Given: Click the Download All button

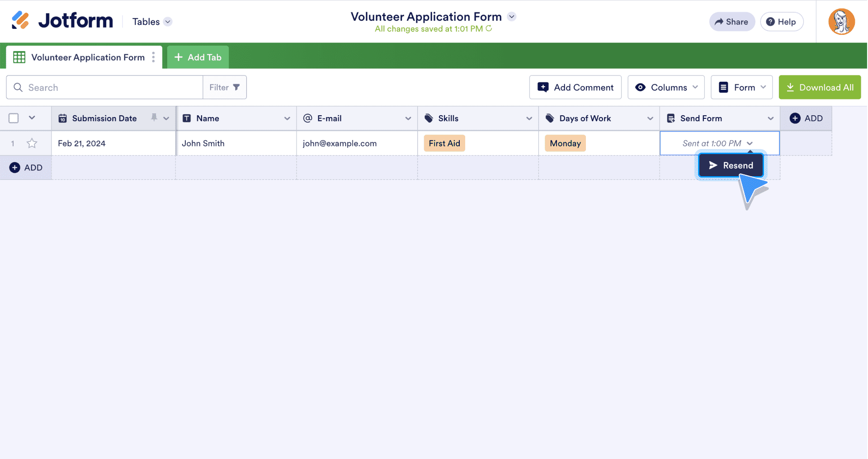Looking at the screenshot, I should coord(820,87).
